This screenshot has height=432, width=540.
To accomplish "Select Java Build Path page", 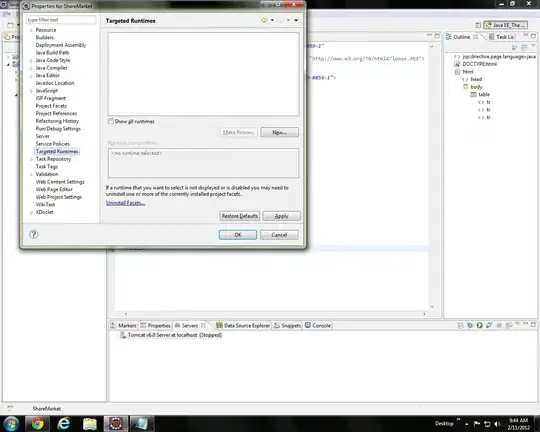I will coord(52,53).
